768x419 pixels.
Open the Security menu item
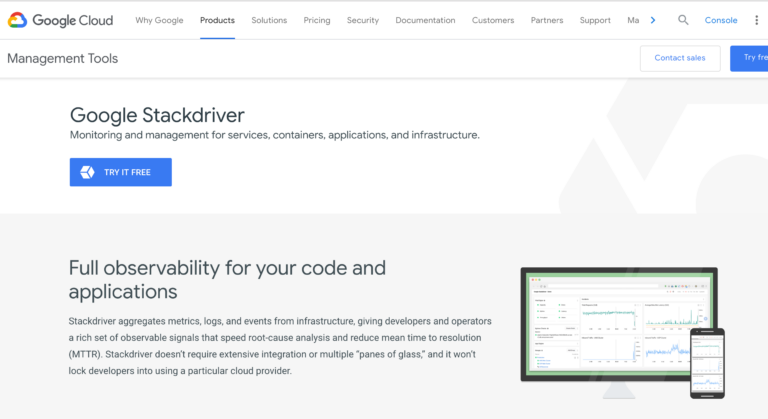click(x=362, y=20)
